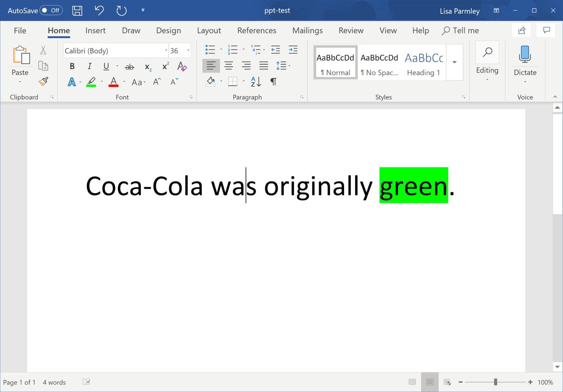The image size is (563, 392).
Task: Open Ribbon Display Options
Action: [x=496, y=11]
